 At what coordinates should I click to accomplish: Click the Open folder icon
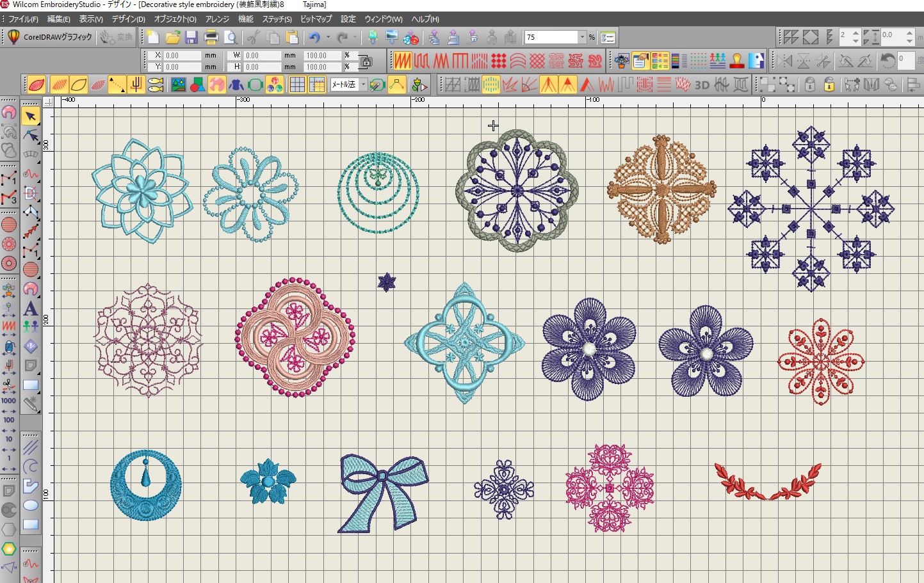[173, 37]
